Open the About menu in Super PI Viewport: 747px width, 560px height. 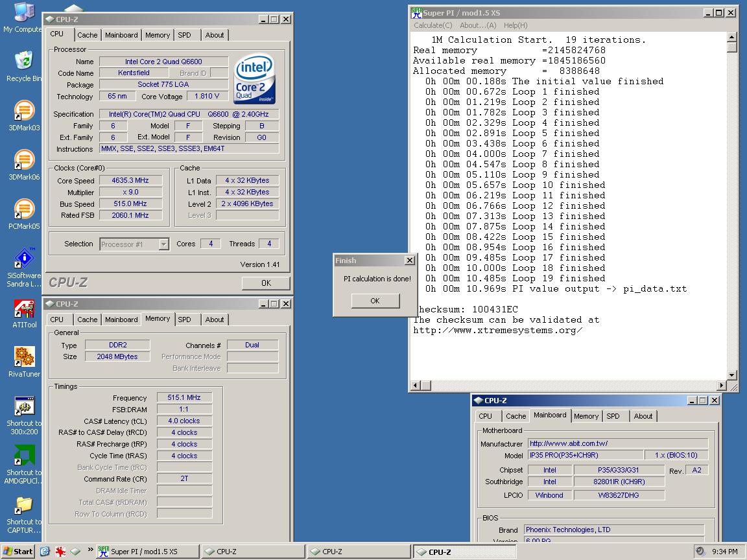(x=478, y=25)
